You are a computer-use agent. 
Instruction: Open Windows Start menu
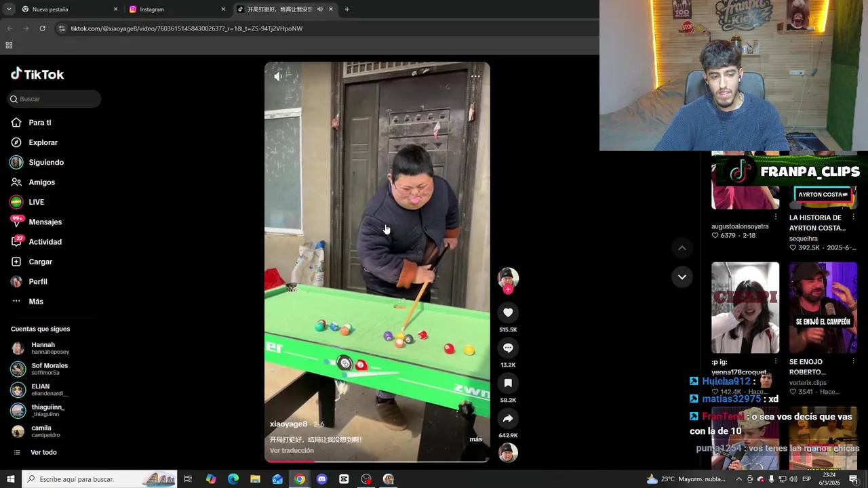point(9,479)
